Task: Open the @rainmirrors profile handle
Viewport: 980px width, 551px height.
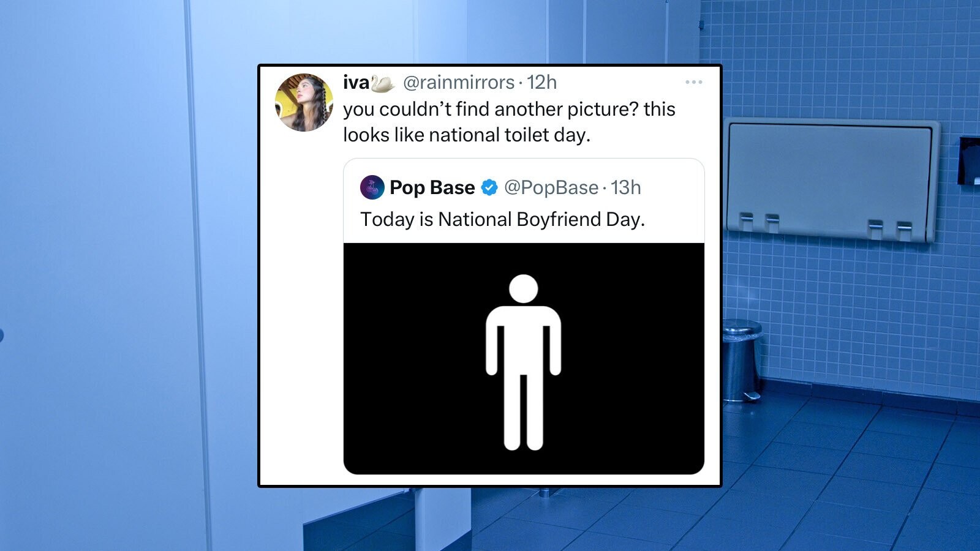Action: [459, 82]
